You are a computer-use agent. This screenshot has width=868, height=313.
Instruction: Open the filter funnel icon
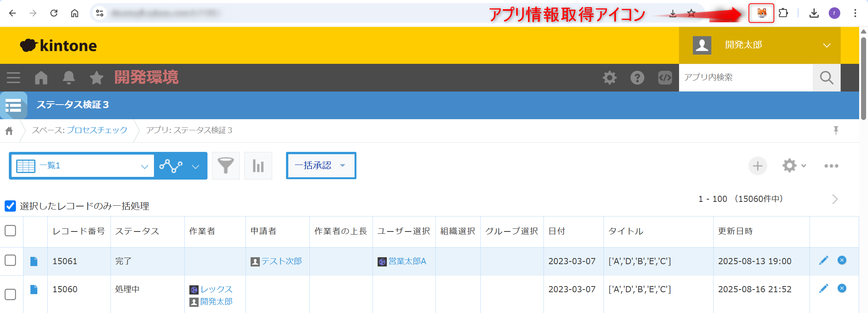coord(226,166)
